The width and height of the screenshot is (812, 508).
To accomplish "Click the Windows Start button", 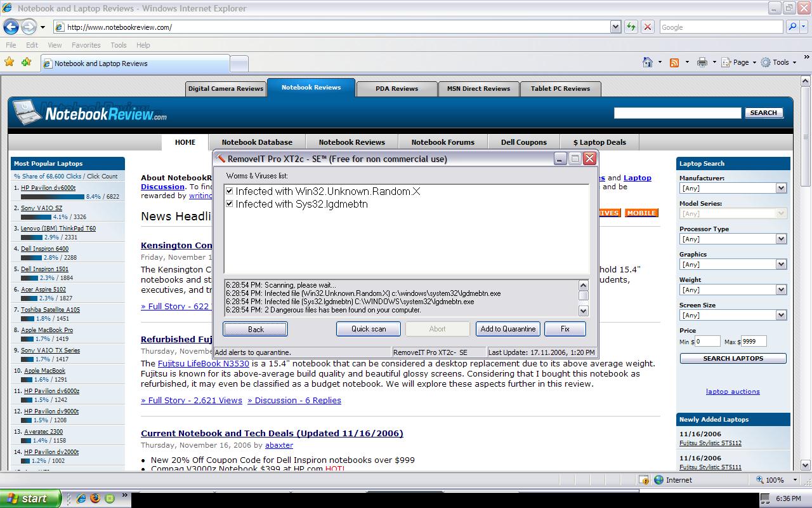I will 30,498.
